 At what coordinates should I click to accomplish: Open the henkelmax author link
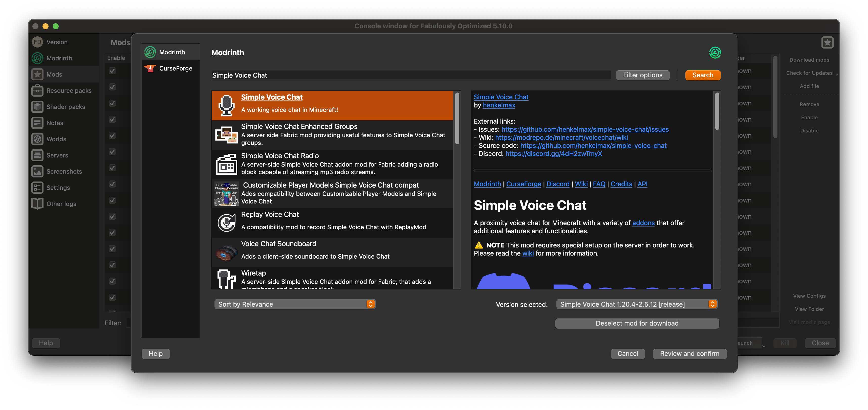click(499, 105)
